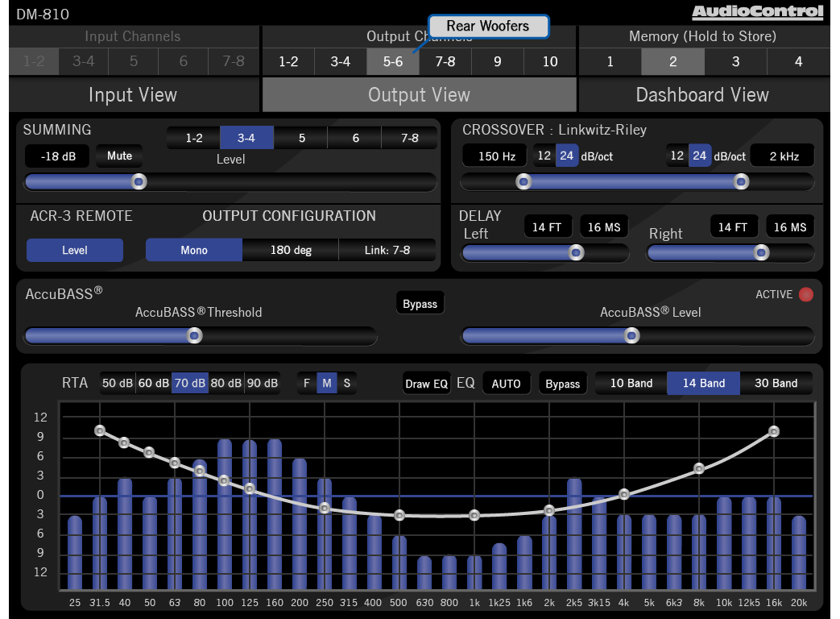Viewport: 840px width, 619px height.
Task: Click the 150 Hz crossover frequency field
Action: click(x=497, y=156)
